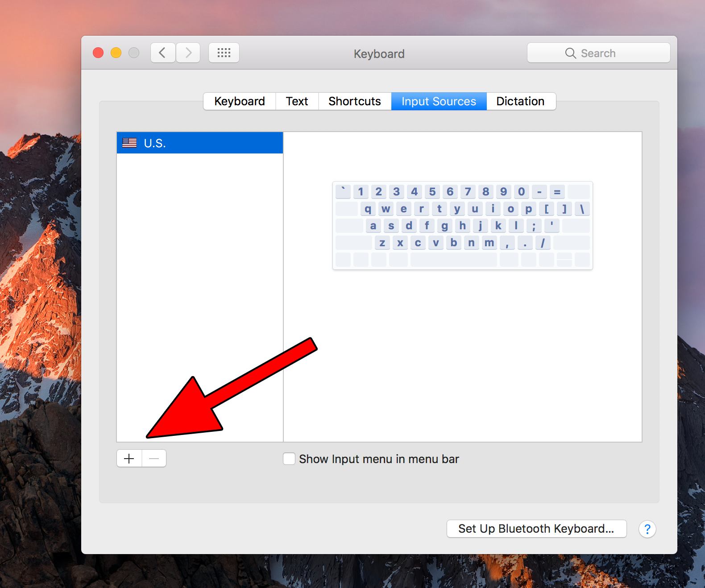The height and width of the screenshot is (588, 705).
Task: Switch to the Shortcuts tab
Action: [x=355, y=101]
